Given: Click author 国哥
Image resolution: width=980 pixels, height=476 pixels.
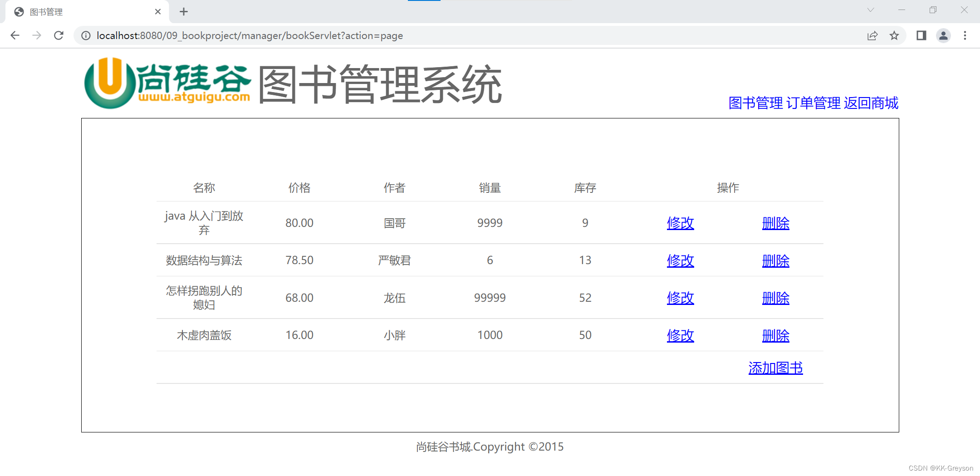Looking at the screenshot, I should (395, 223).
